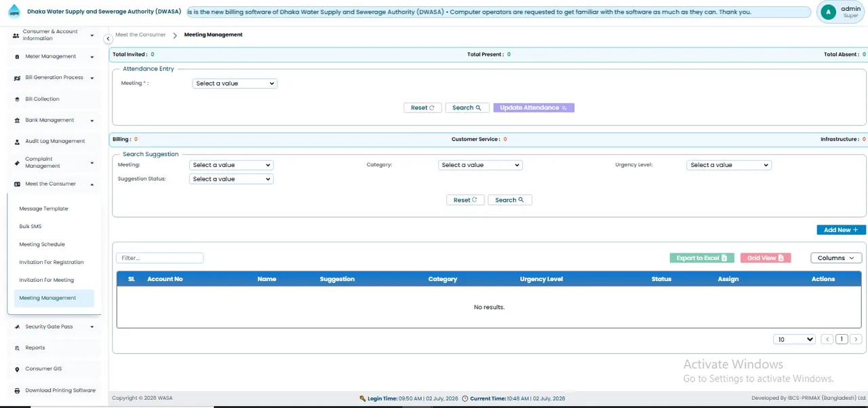Click the Reports icon in sidebar
The height and width of the screenshot is (408, 868).
(x=17, y=348)
